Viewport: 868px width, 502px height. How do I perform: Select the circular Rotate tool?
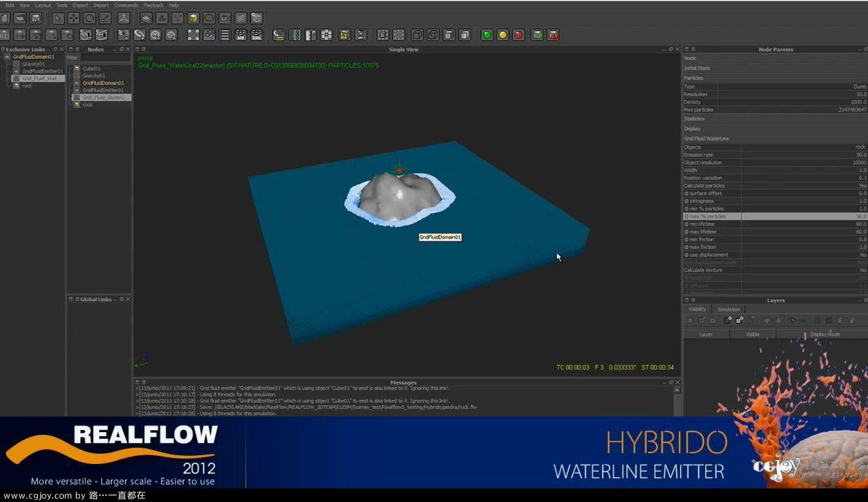point(90,18)
